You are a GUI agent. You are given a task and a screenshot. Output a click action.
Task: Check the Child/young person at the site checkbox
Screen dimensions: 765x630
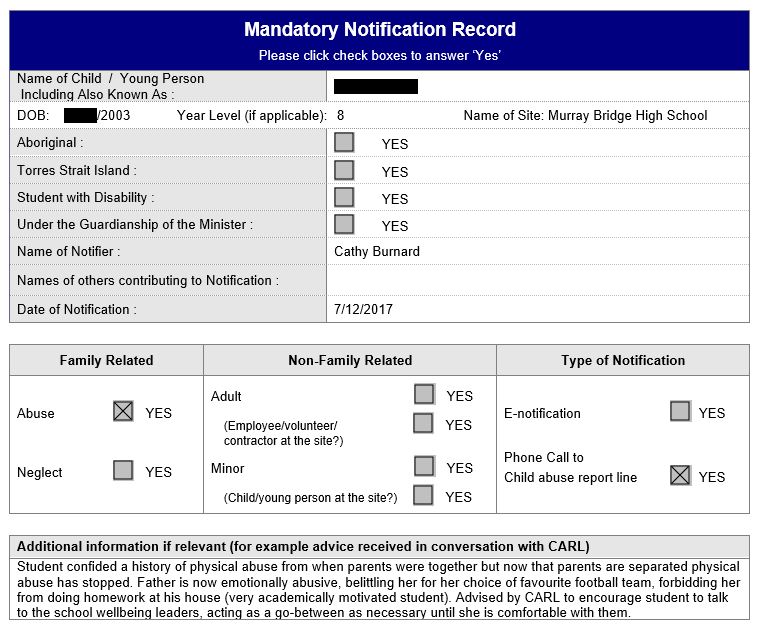[424, 495]
